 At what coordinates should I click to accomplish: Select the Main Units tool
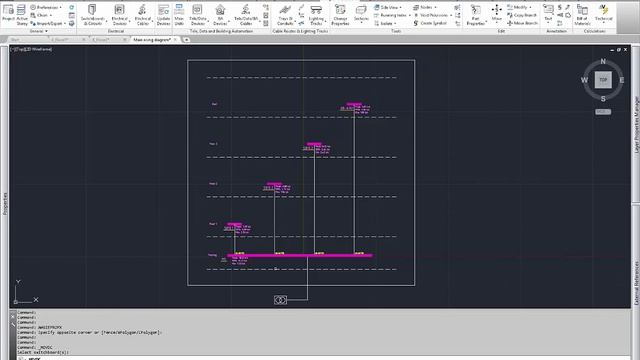click(179, 15)
